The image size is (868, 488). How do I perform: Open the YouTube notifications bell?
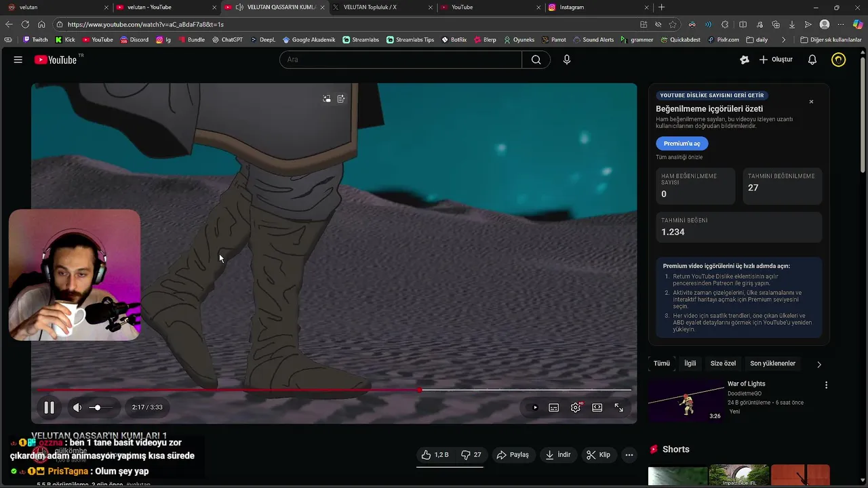click(812, 60)
